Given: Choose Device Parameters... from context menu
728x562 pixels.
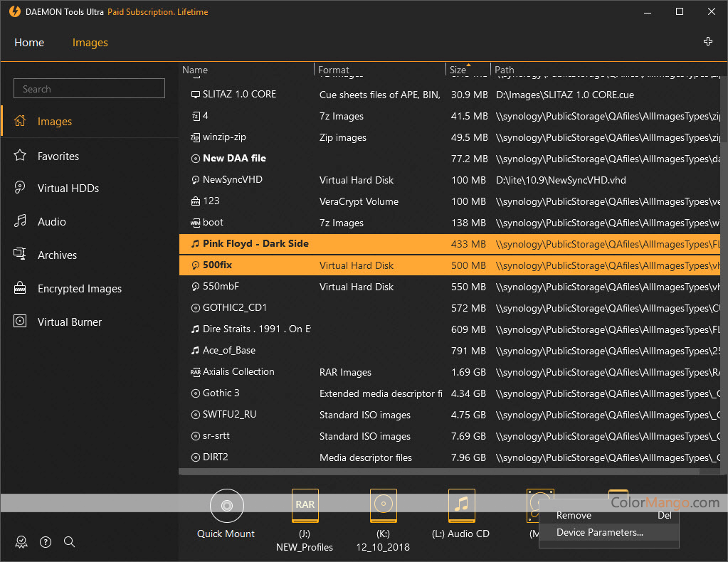Looking at the screenshot, I should tap(599, 532).
